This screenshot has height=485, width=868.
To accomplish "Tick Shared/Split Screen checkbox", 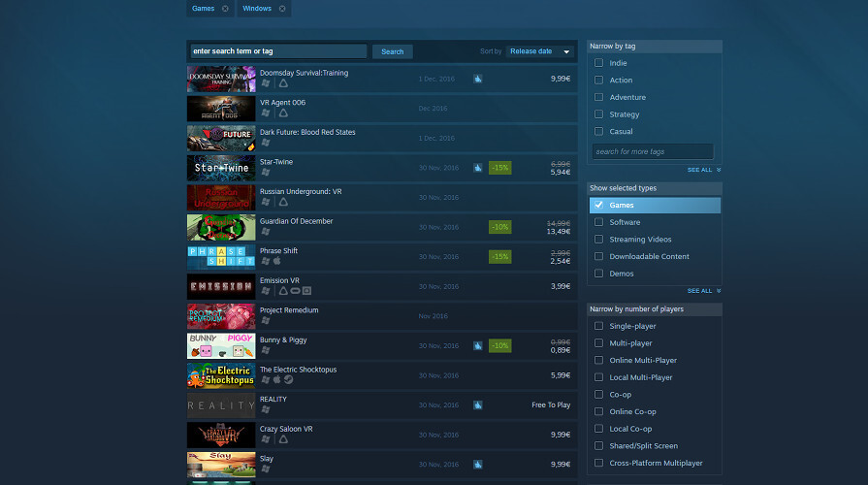I will pyautogui.click(x=599, y=445).
